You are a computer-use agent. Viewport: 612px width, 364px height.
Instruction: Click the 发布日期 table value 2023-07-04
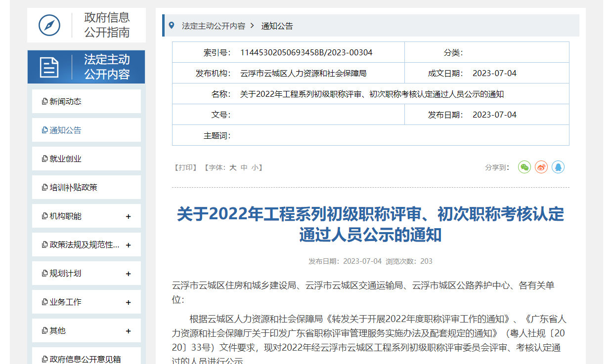[x=494, y=115]
